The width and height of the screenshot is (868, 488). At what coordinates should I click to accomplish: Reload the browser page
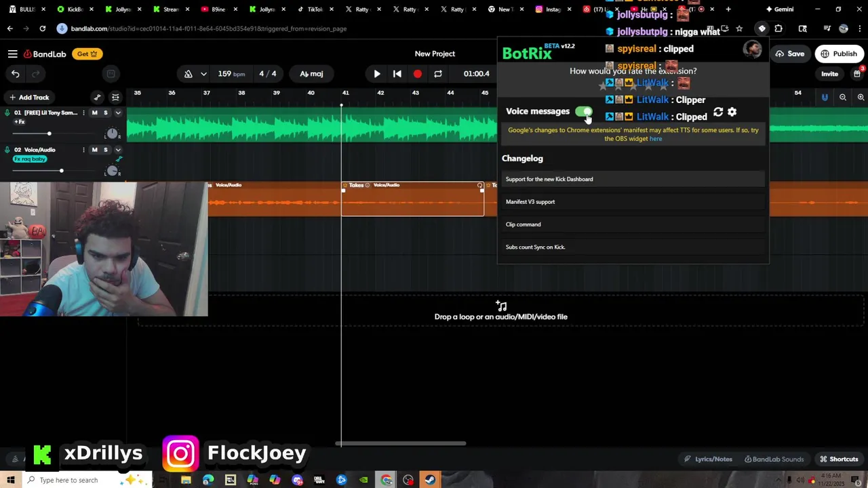(42, 28)
